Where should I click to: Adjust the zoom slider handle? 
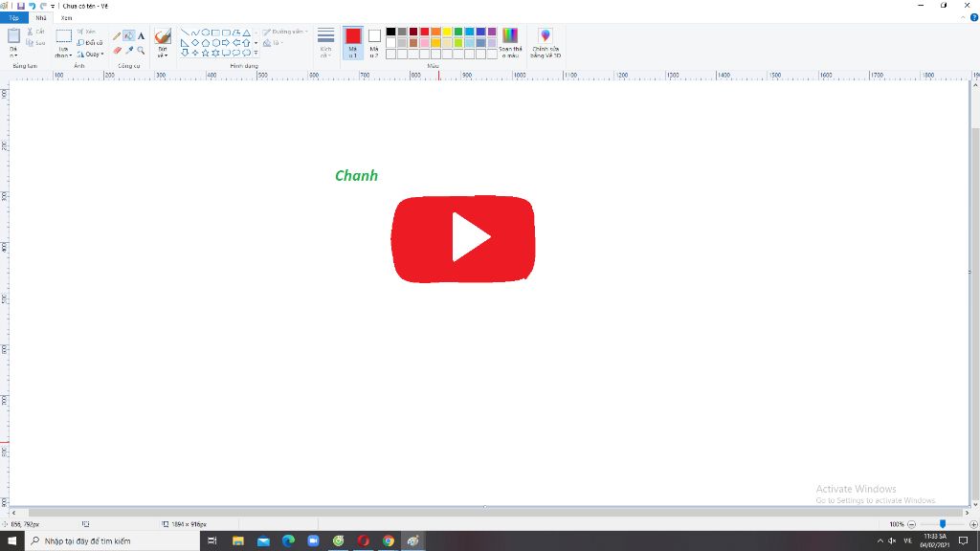pos(943,524)
